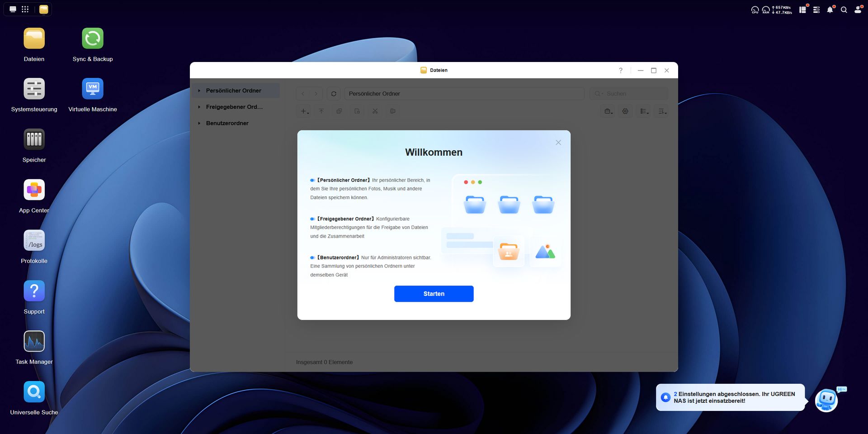Launch Systemsteuerung from the desktop
This screenshot has width=868, height=434.
pyautogui.click(x=34, y=89)
